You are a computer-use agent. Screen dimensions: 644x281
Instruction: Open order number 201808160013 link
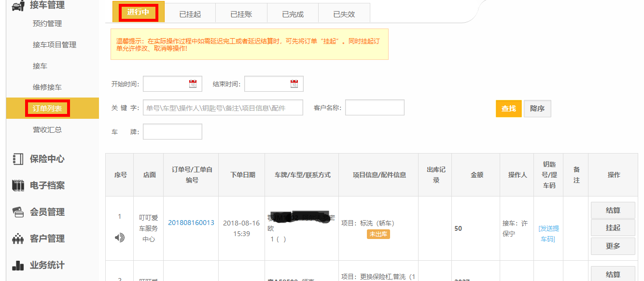(x=191, y=223)
